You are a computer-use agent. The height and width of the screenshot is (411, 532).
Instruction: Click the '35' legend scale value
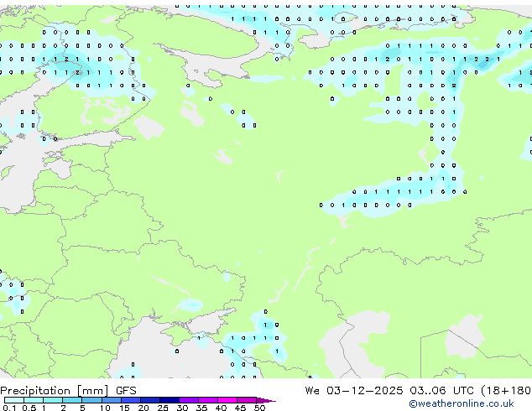click(201, 408)
